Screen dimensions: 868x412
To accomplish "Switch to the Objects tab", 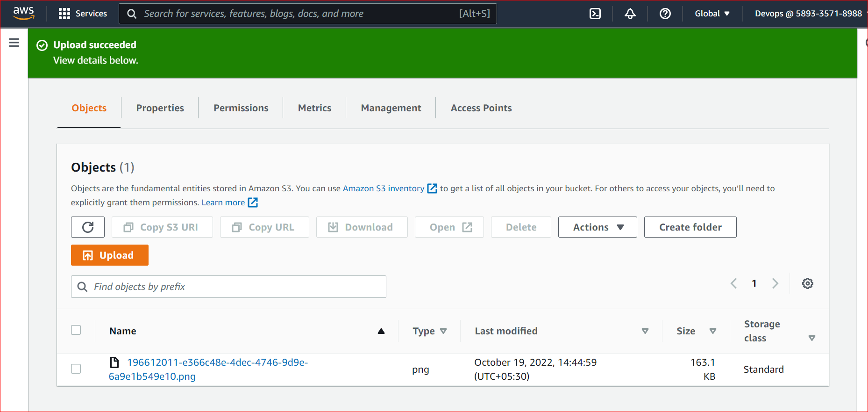I will coord(89,108).
